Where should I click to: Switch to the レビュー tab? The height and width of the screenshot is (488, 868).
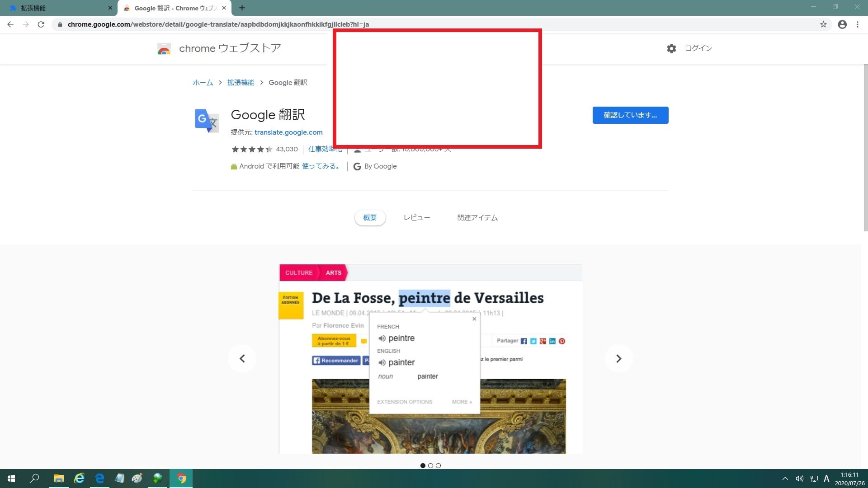click(417, 218)
